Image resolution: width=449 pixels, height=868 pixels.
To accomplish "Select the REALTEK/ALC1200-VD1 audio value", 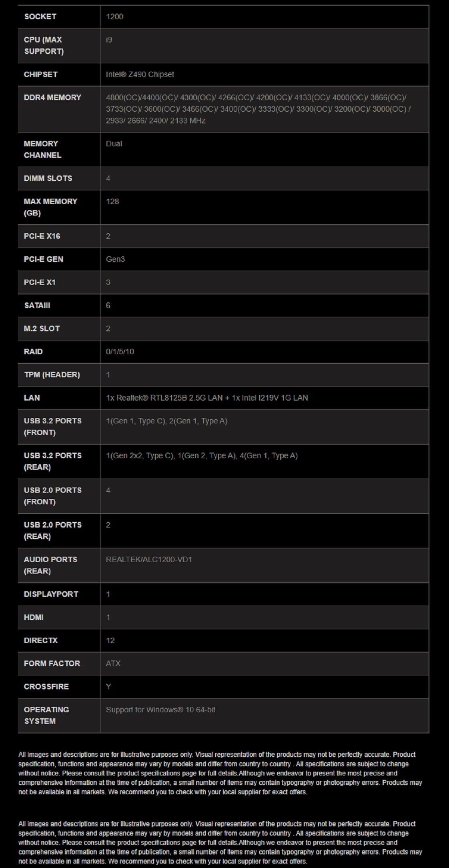I will (149, 559).
